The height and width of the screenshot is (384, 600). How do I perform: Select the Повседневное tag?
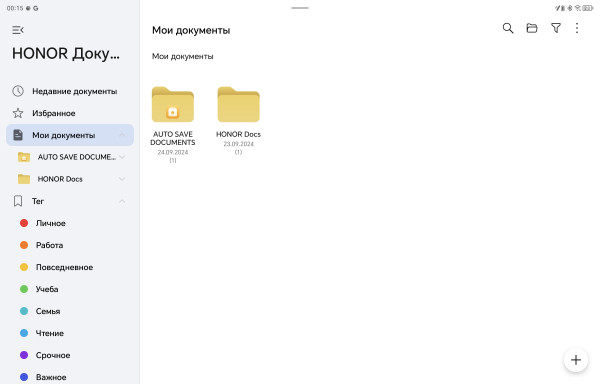[x=70, y=267]
